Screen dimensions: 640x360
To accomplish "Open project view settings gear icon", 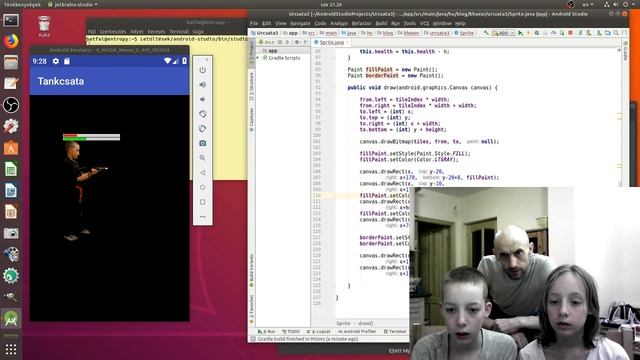I will 297,42.
